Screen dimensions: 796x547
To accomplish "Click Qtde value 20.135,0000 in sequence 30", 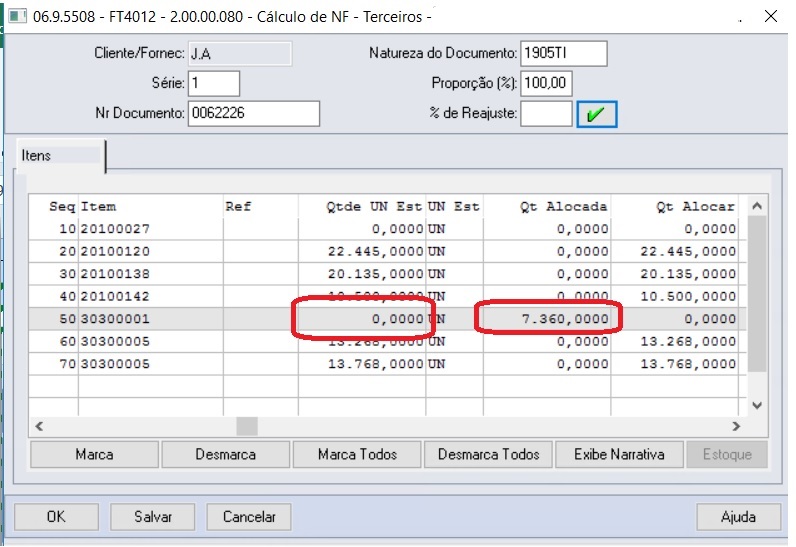I will 375,274.
